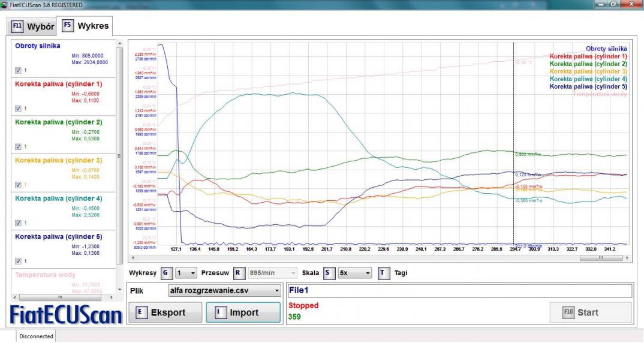The image size is (644, 343).
Task: Click the S shortcut icon beside Skala
Action: [328, 273]
